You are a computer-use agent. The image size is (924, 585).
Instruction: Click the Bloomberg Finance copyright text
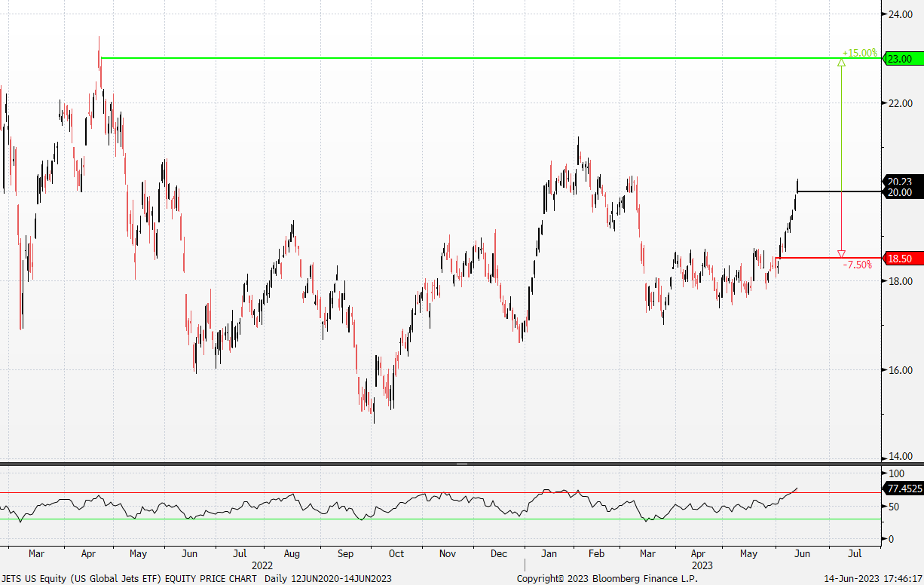click(607, 578)
